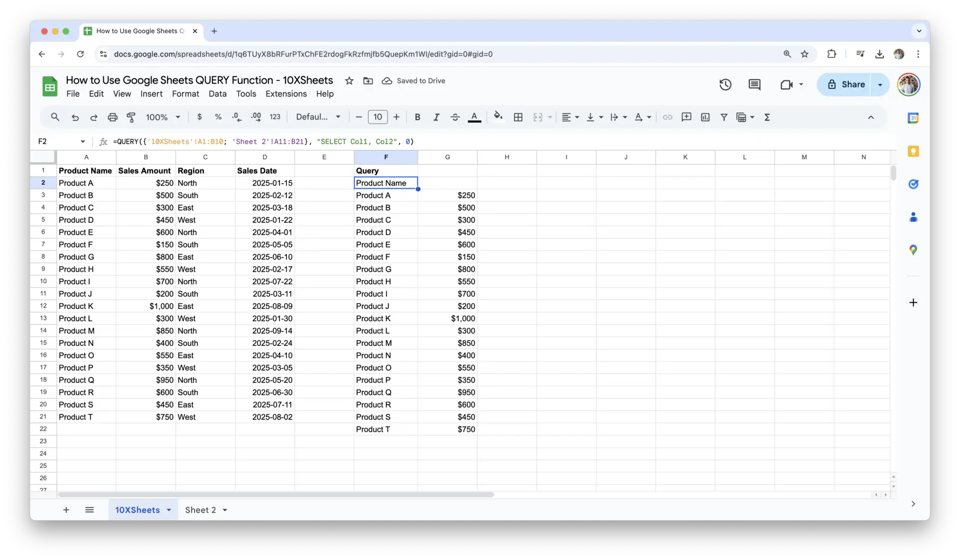
Task: Open vertical align dropdown
Action: (x=595, y=117)
